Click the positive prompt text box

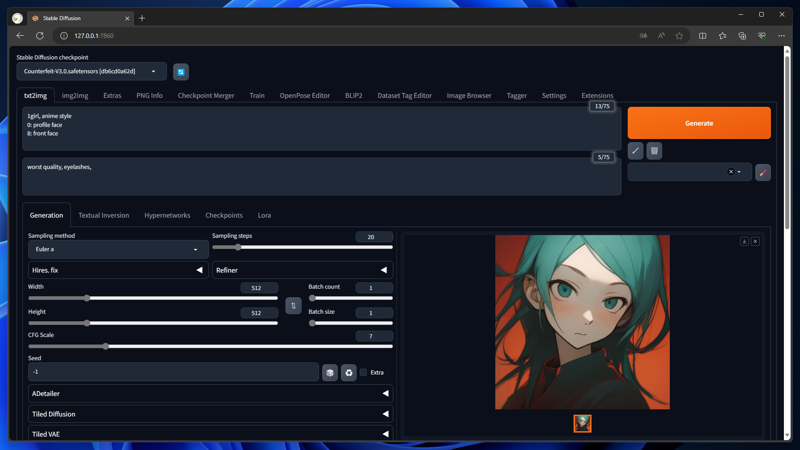click(321, 129)
